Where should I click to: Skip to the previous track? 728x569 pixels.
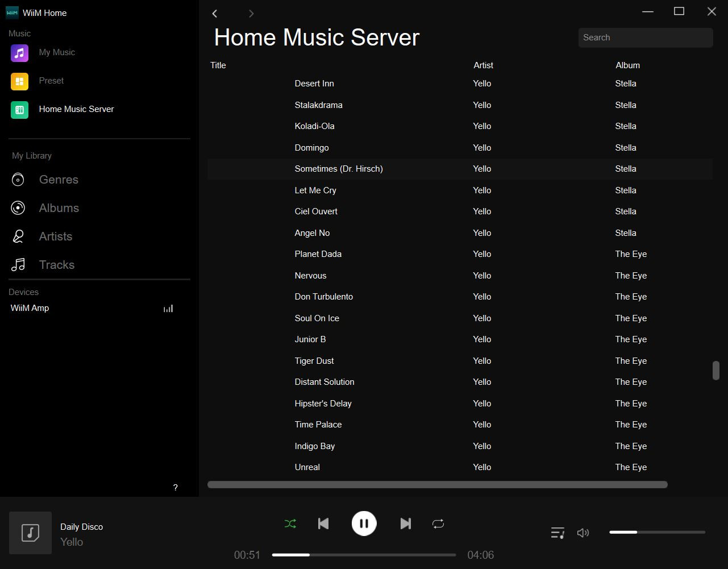pyautogui.click(x=323, y=524)
